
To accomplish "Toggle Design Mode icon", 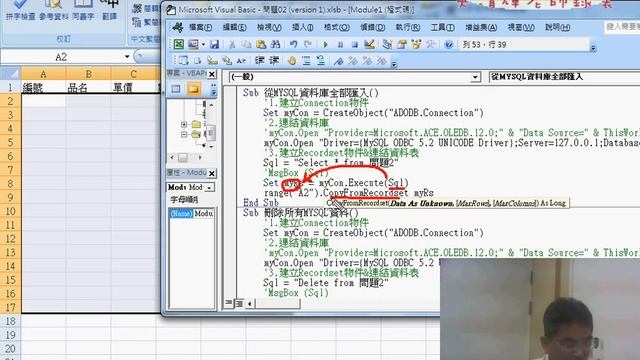I will 369,44.
